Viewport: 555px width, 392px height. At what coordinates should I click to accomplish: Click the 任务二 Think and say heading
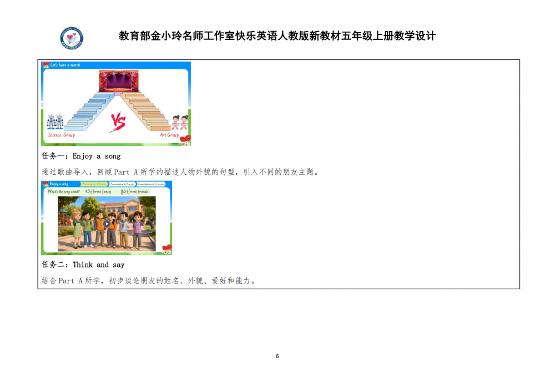pyautogui.click(x=83, y=265)
